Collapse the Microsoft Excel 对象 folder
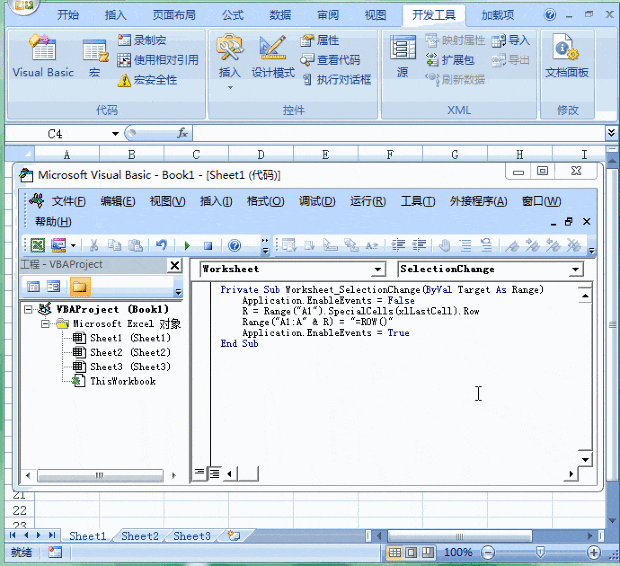Screen dimensions: 620x566 [x=46, y=324]
